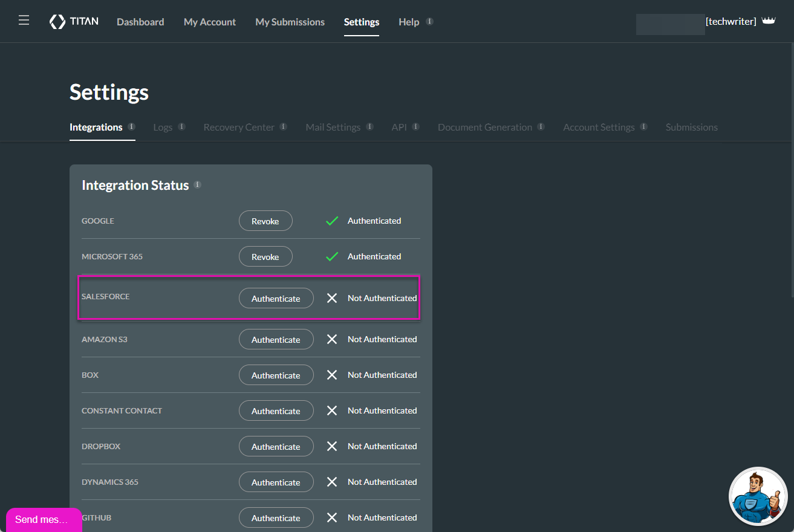Click the SALESFORCE integration label

point(106,296)
